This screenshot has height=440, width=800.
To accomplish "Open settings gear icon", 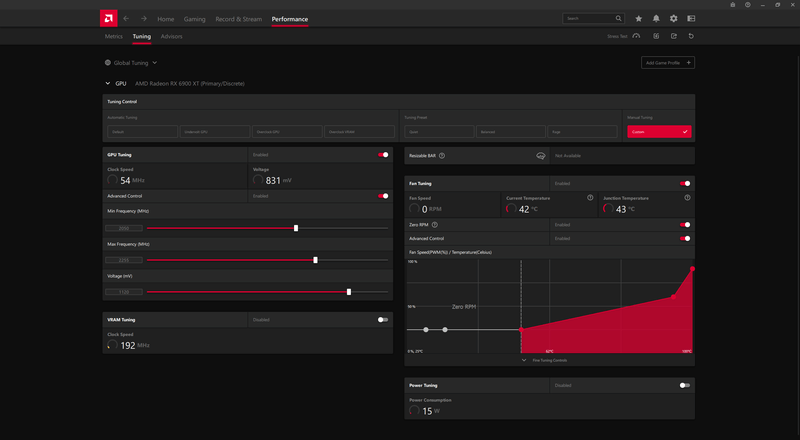I will point(673,18).
